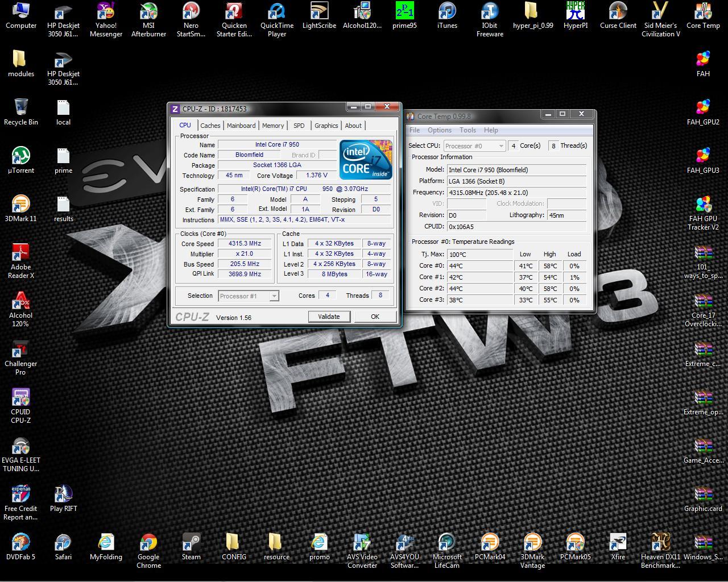Open the results text file
Viewport: 728px width, 582px height.
[63, 209]
